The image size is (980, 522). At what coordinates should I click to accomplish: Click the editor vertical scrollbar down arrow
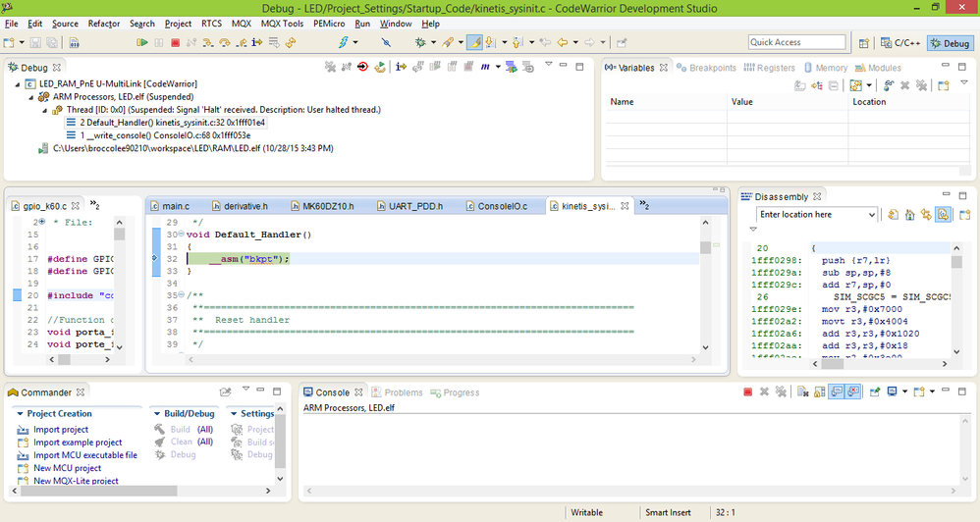click(x=706, y=347)
